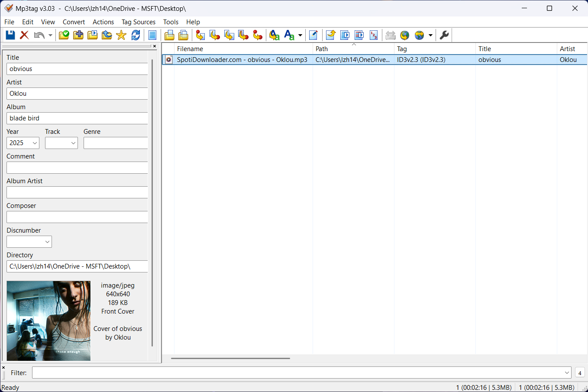
Task: Click the red X Remove tag icon
Action: click(x=25, y=35)
